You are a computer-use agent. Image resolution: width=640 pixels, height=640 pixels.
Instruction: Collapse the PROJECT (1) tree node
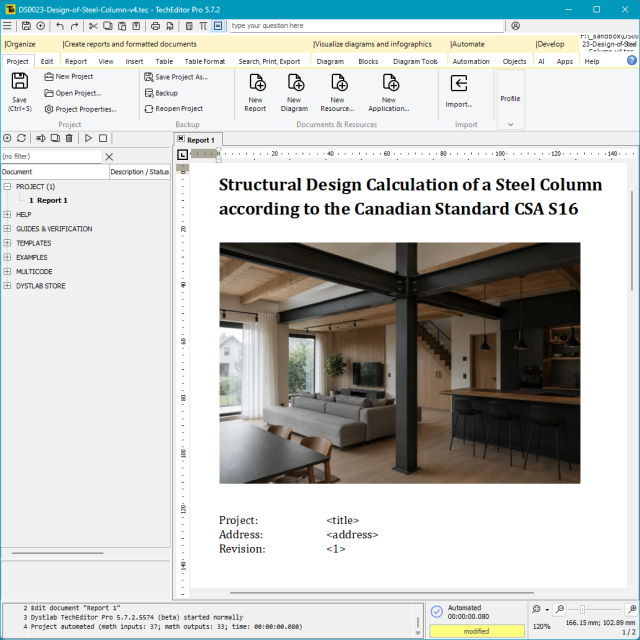click(7, 187)
